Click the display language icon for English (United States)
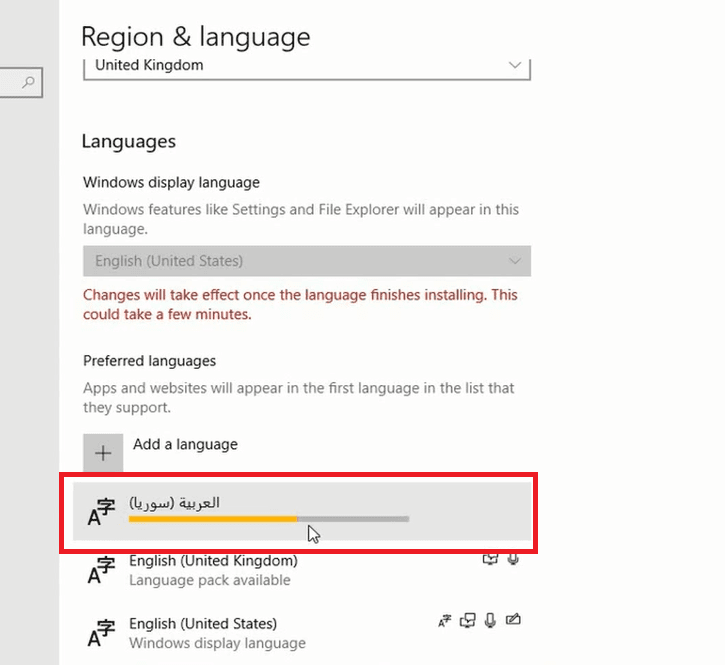This screenshot has height=665, width=725. tap(445, 622)
